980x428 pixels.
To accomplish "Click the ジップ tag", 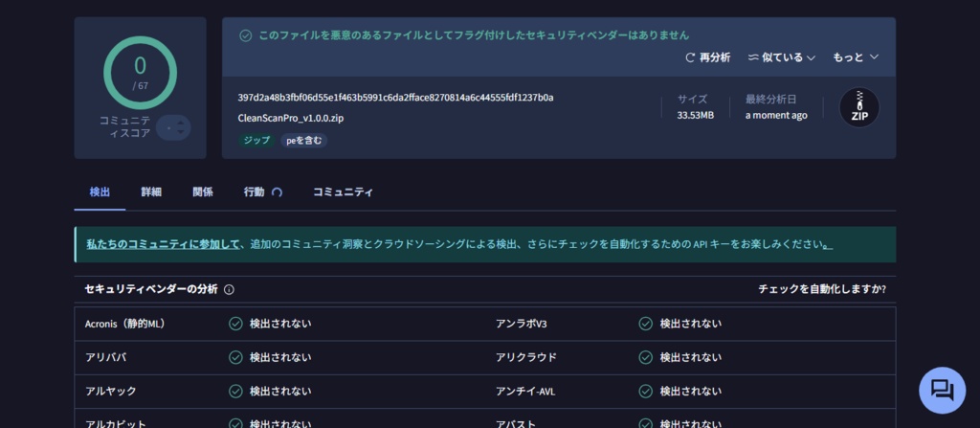I will pyautogui.click(x=256, y=140).
